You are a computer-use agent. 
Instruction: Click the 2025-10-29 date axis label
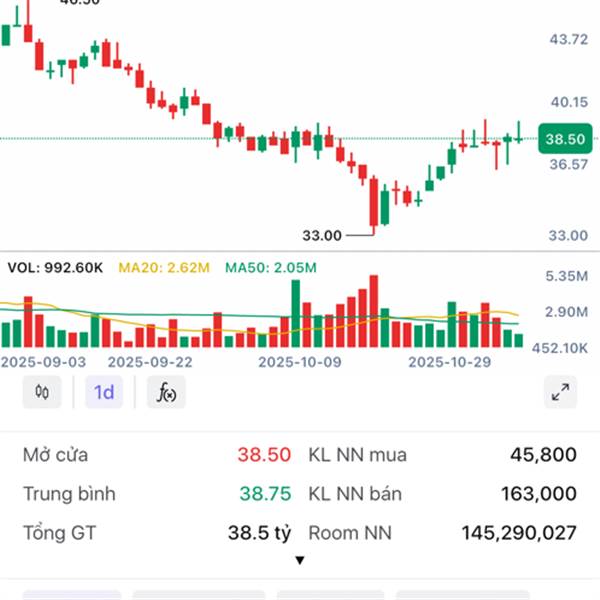pyautogui.click(x=450, y=362)
